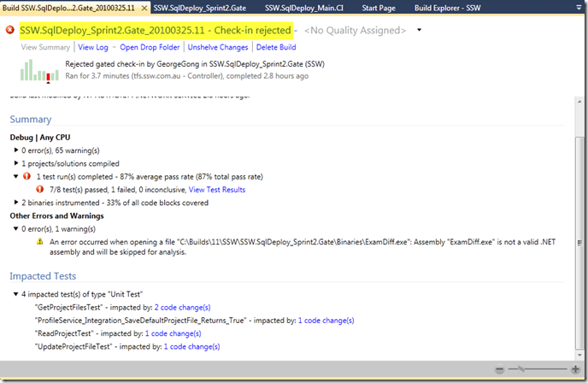Screen dimensions: 588x383
Task: Open 1 code change(s) for ReadProjectTest
Action: [173, 333]
